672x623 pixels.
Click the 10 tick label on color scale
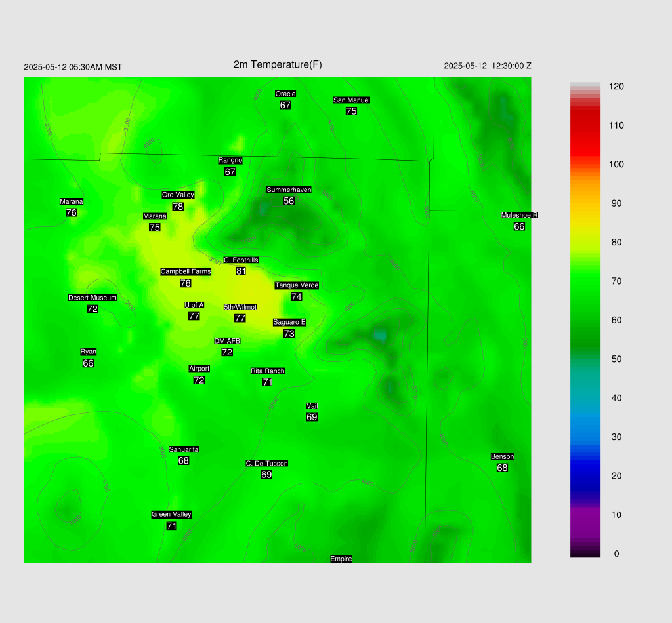point(616,515)
